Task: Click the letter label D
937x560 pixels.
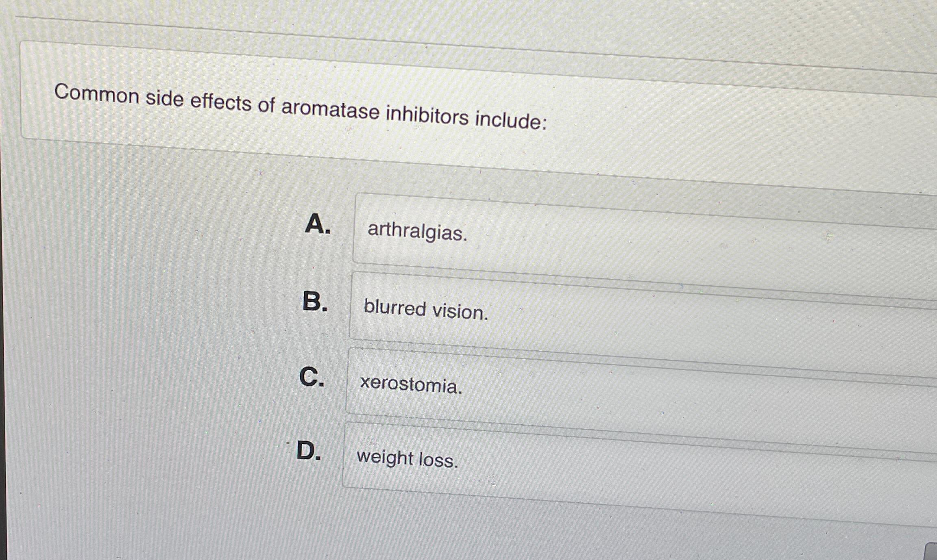Action: pos(309,451)
